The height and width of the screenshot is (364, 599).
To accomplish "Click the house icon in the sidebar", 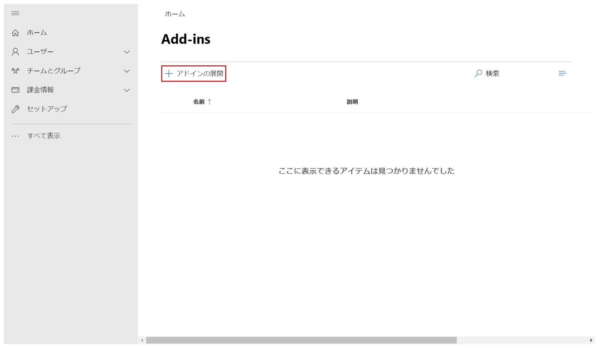I will (15, 33).
